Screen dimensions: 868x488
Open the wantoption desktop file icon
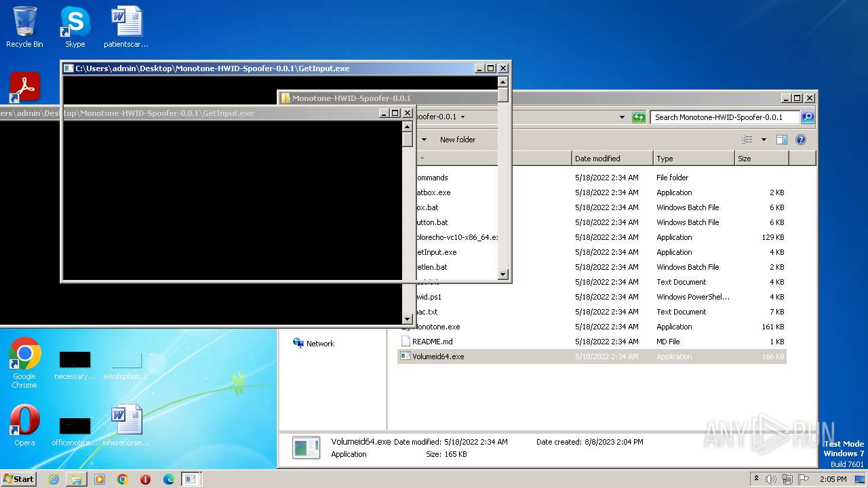pyautogui.click(x=126, y=365)
